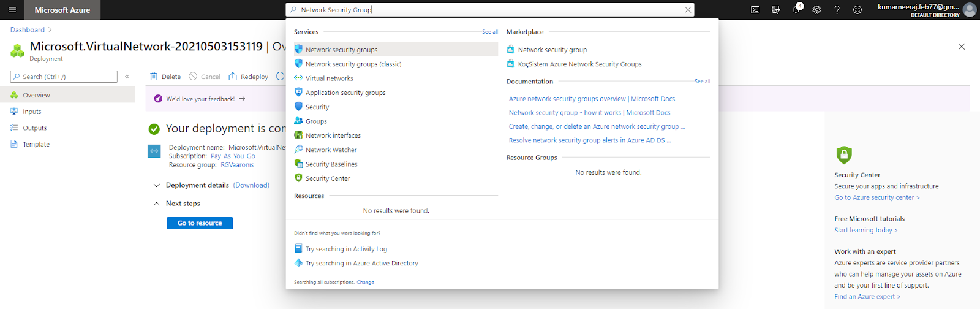
Task: Open the notifications bell
Action: pos(796,9)
